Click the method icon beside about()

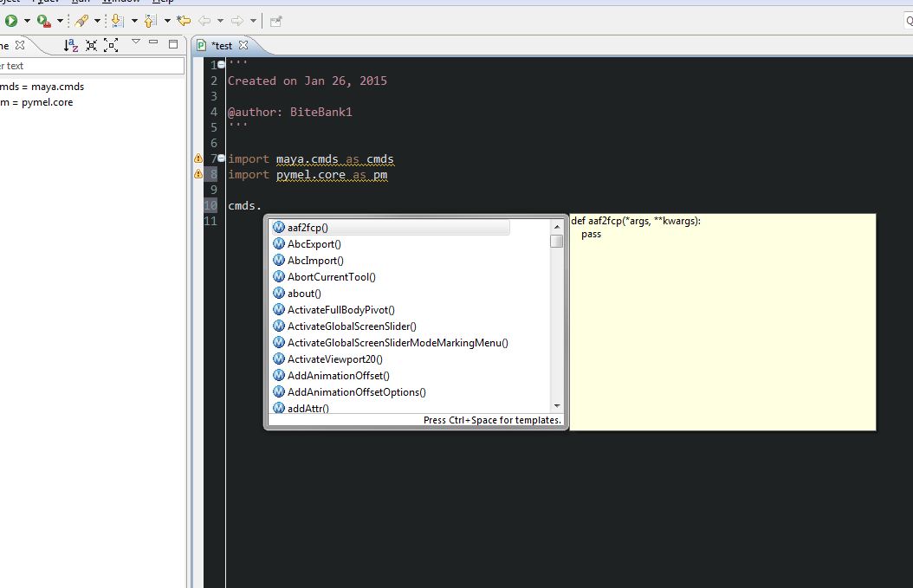click(279, 294)
